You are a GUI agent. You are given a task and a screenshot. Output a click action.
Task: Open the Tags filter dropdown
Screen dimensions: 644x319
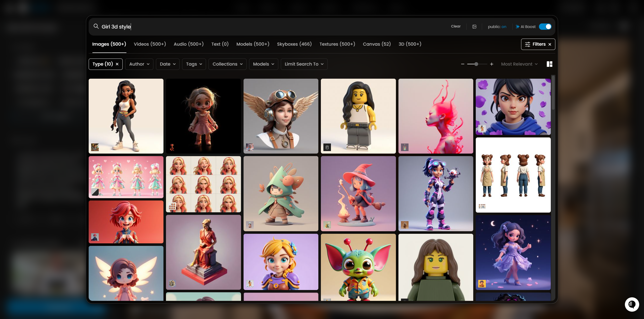click(x=194, y=64)
